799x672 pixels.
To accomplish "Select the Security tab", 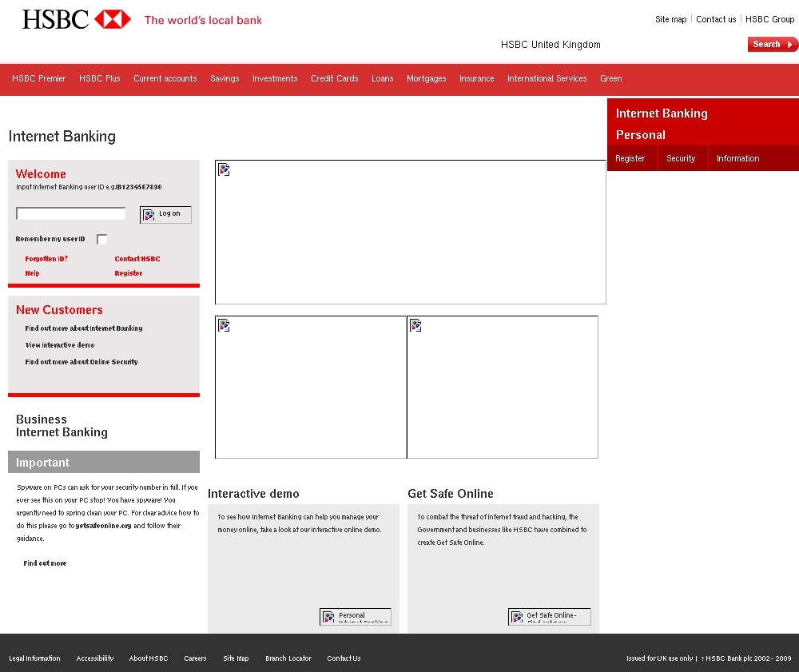I will 681,158.
